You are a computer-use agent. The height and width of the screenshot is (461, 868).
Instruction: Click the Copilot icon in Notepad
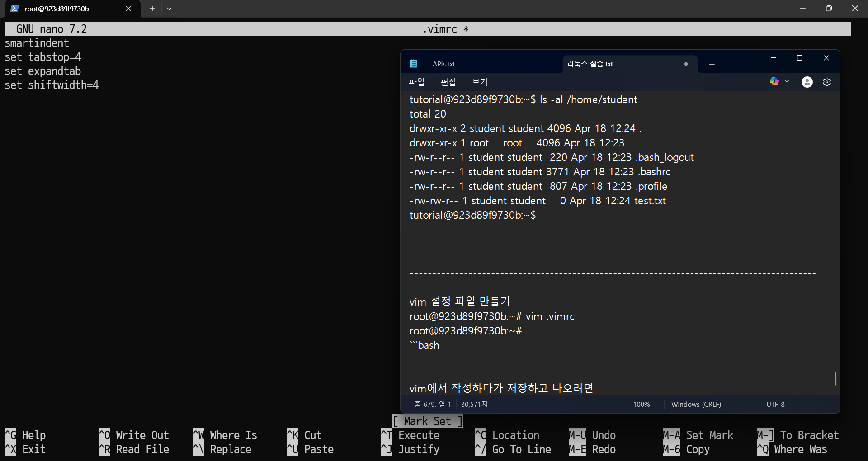point(774,81)
